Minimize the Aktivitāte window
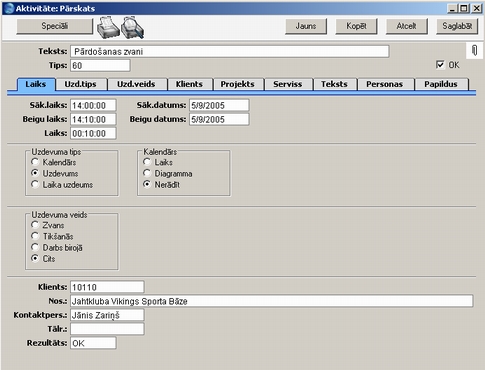 452,8
